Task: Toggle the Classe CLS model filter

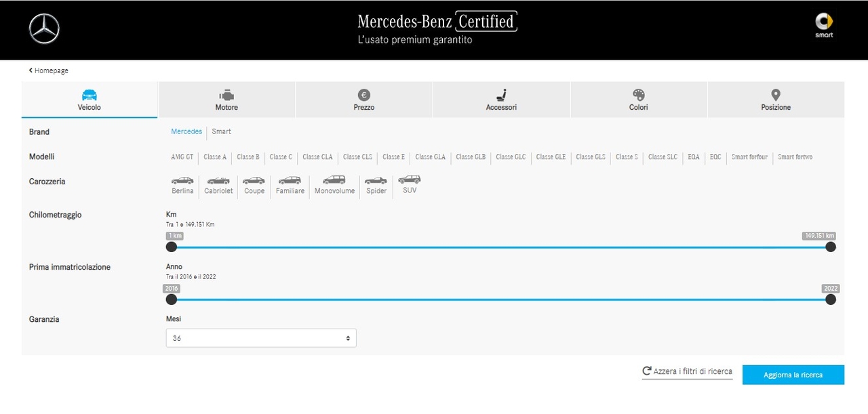Action: (357, 157)
